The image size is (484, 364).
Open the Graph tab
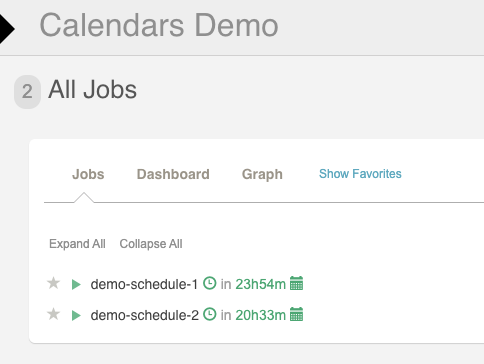(x=262, y=174)
